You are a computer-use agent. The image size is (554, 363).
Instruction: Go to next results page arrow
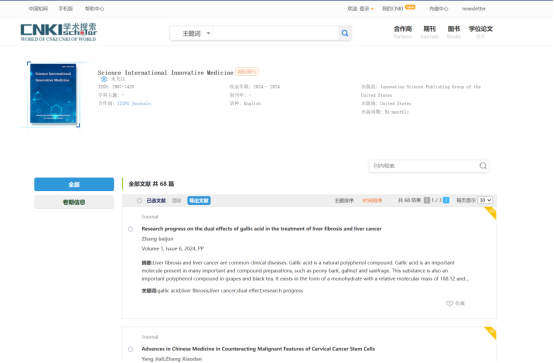click(446, 200)
